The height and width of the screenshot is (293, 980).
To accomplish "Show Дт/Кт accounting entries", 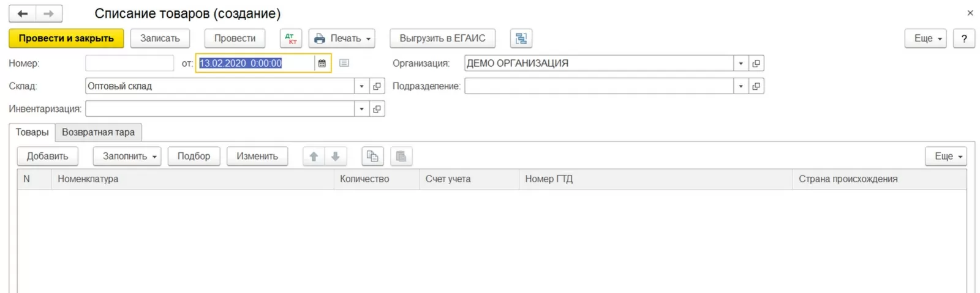I will [291, 39].
